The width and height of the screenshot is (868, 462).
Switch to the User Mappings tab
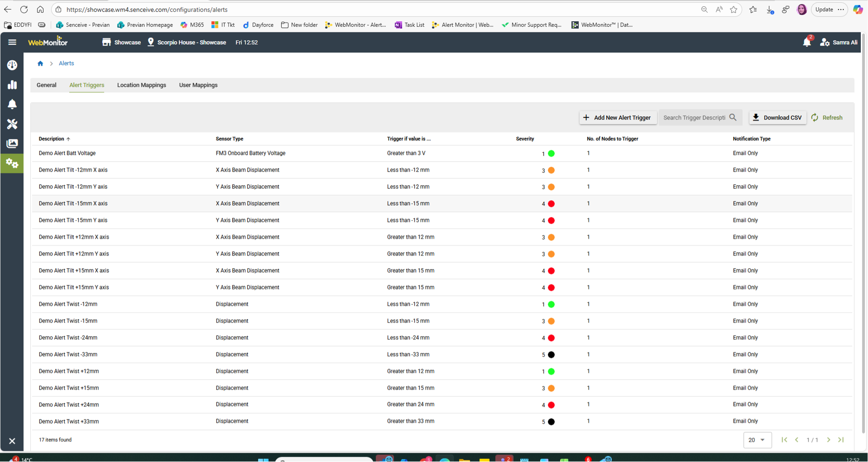pyautogui.click(x=198, y=85)
